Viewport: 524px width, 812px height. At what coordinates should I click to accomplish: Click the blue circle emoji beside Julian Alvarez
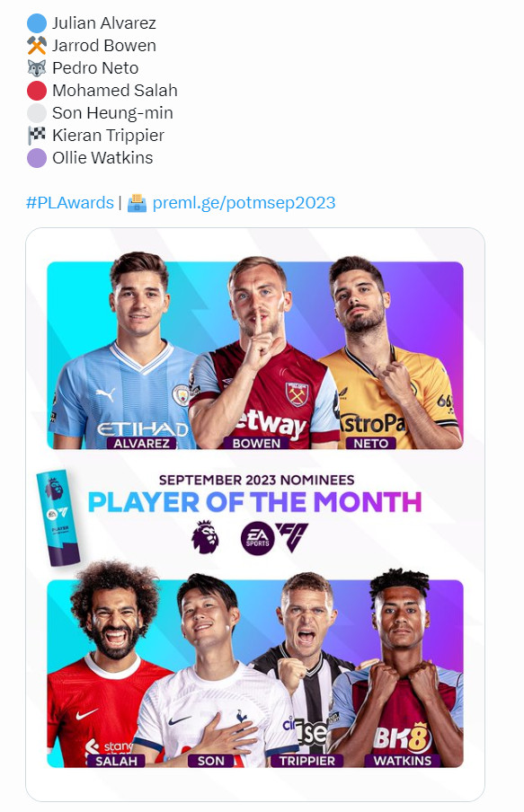click(x=37, y=23)
